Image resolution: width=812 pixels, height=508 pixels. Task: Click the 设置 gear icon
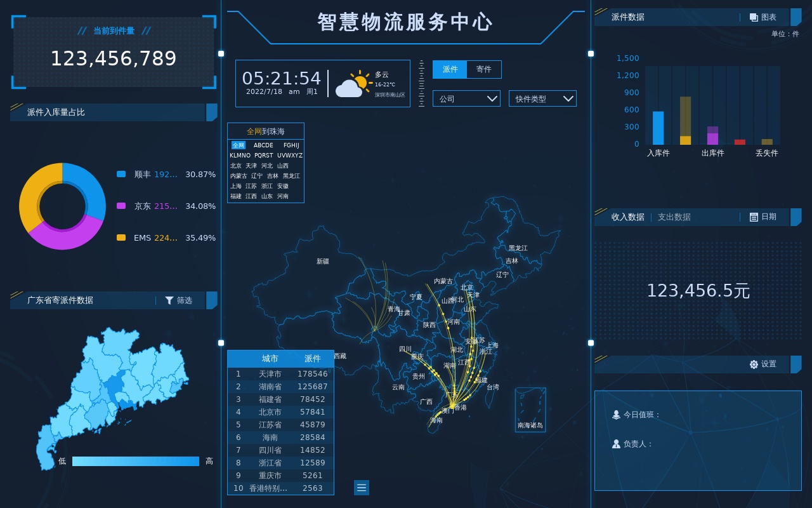click(754, 364)
